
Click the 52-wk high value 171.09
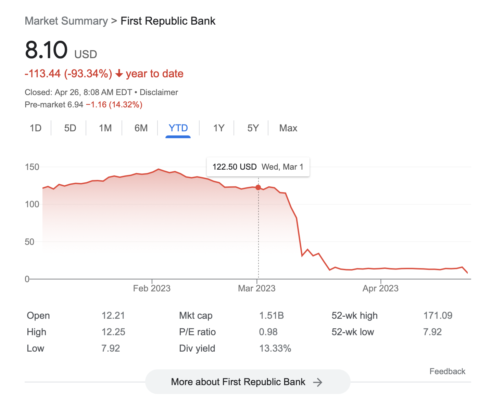438,315
